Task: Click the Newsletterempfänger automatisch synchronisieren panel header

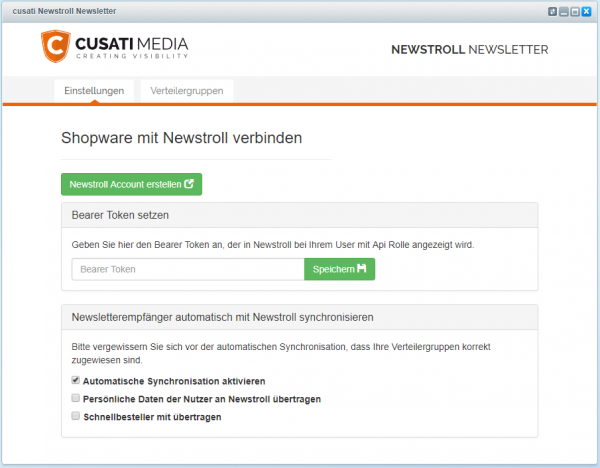Action: 300,317
